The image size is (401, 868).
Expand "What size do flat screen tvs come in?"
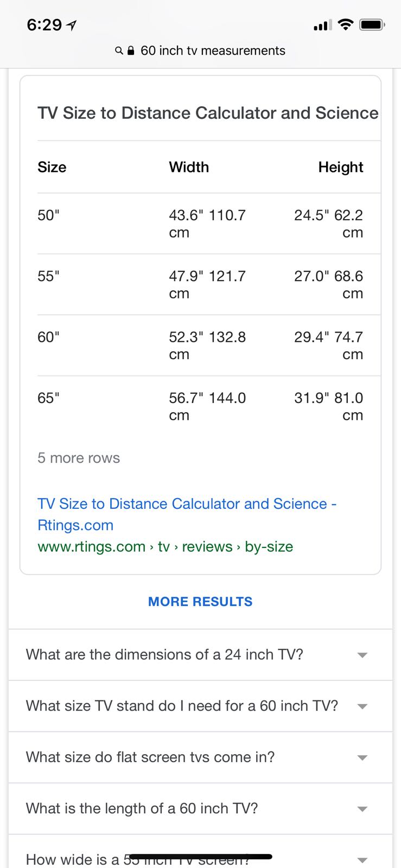click(x=362, y=757)
